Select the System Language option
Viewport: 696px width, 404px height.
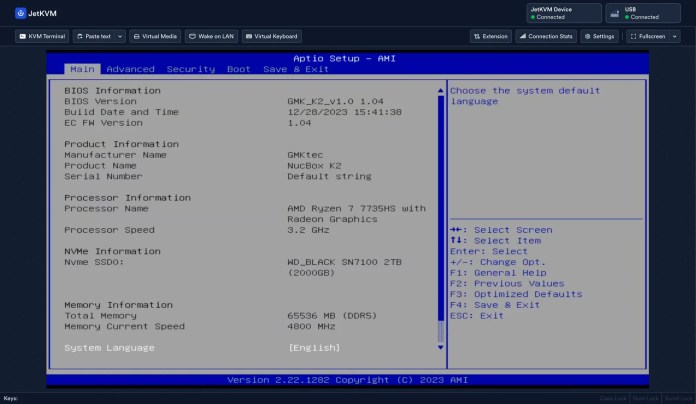[x=109, y=348]
